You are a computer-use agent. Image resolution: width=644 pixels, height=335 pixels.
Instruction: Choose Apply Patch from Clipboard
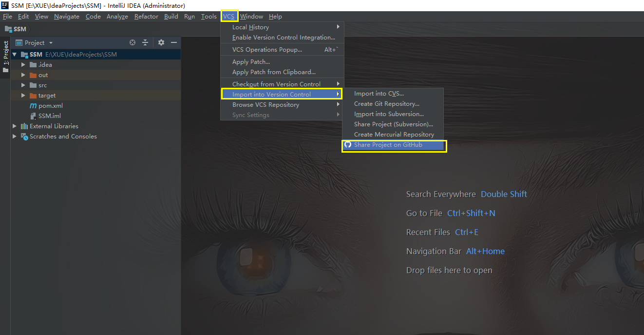(x=282, y=72)
